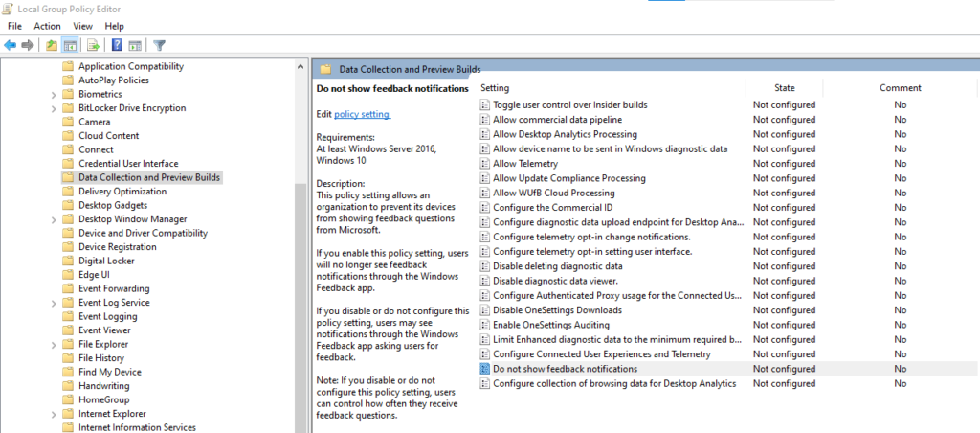Select Credential User Interface node
Image resolution: width=980 pixels, height=433 pixels.
click(128, 164)
